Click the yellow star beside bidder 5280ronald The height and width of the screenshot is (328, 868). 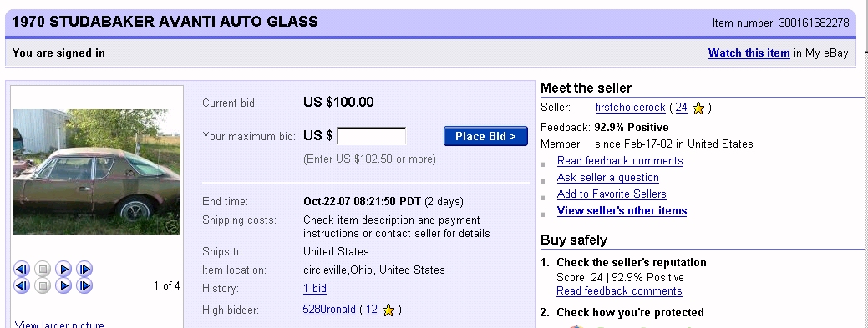point(388,310)
